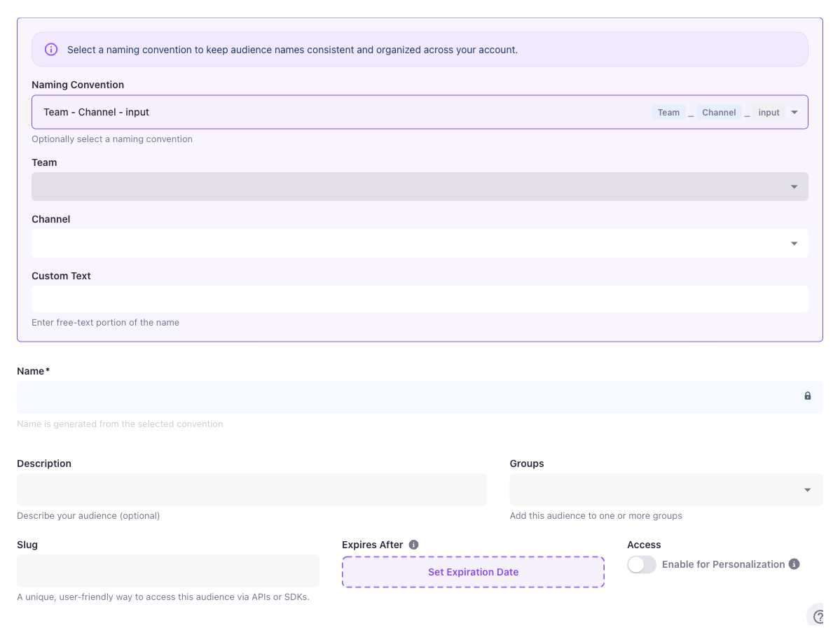Click the info icon beside Expires After
Screen dimensions: 840x642
click(x=413, y=544)
